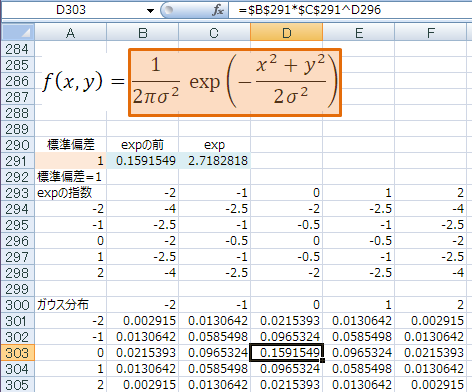Screen dimensions: 472x392
Task: Select column E header
Action: click(x=359, y=33)
